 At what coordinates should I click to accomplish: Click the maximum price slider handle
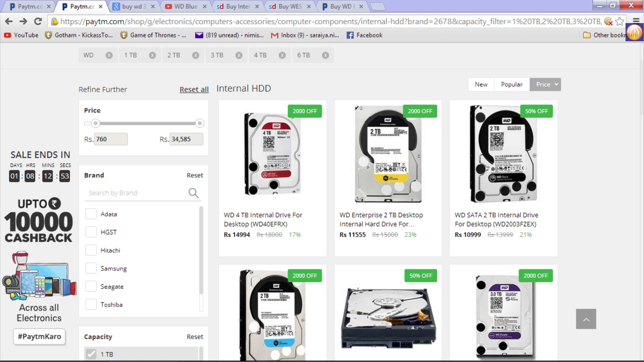pyautogui.click(x=200, y=123)
